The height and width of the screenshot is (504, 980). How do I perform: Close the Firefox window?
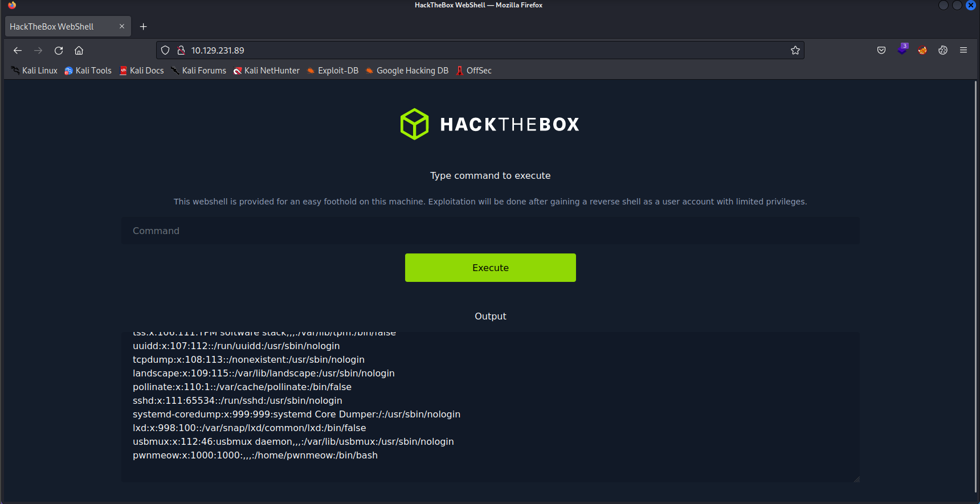971,5
